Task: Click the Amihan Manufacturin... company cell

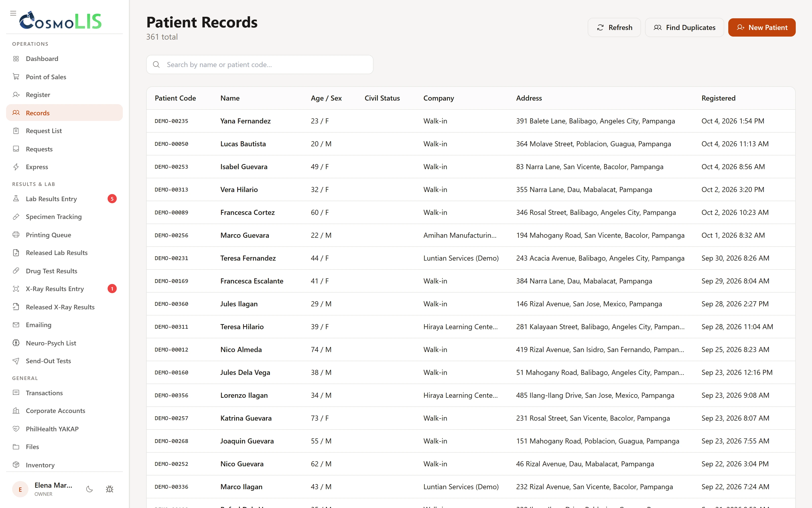Action: (460, 235)
